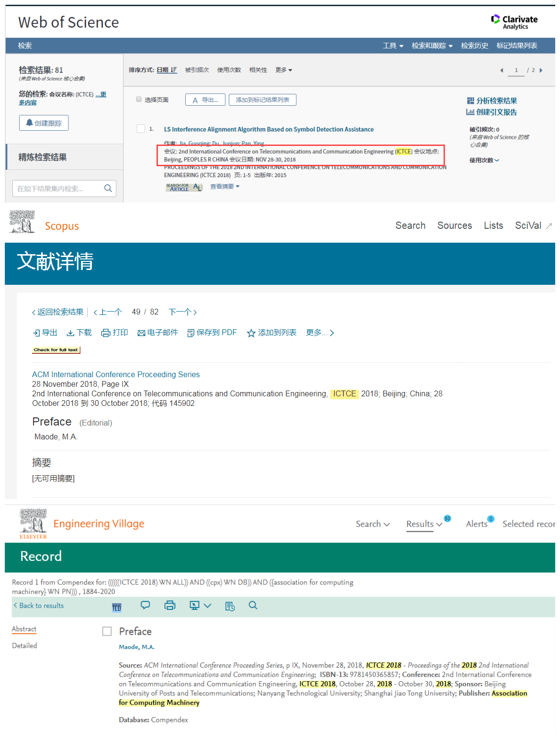Tick the Select Page (选择页面) checkbox
560x740 pixels.
pos(139,100)
